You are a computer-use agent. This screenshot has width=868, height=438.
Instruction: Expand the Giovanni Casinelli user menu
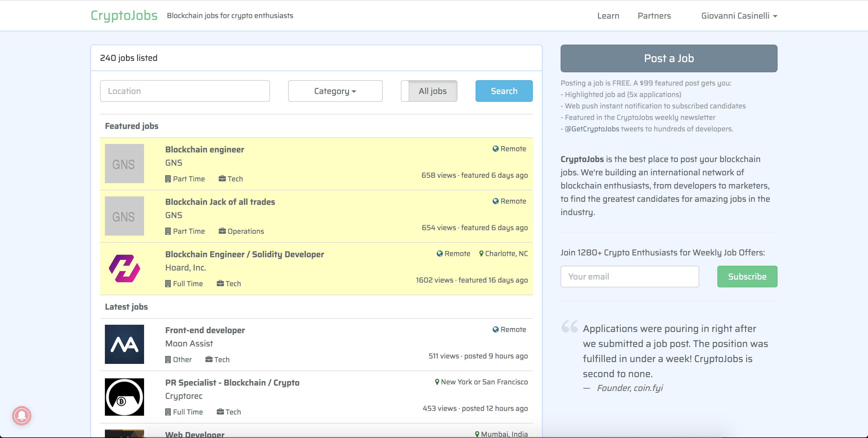tap(739, 16)
